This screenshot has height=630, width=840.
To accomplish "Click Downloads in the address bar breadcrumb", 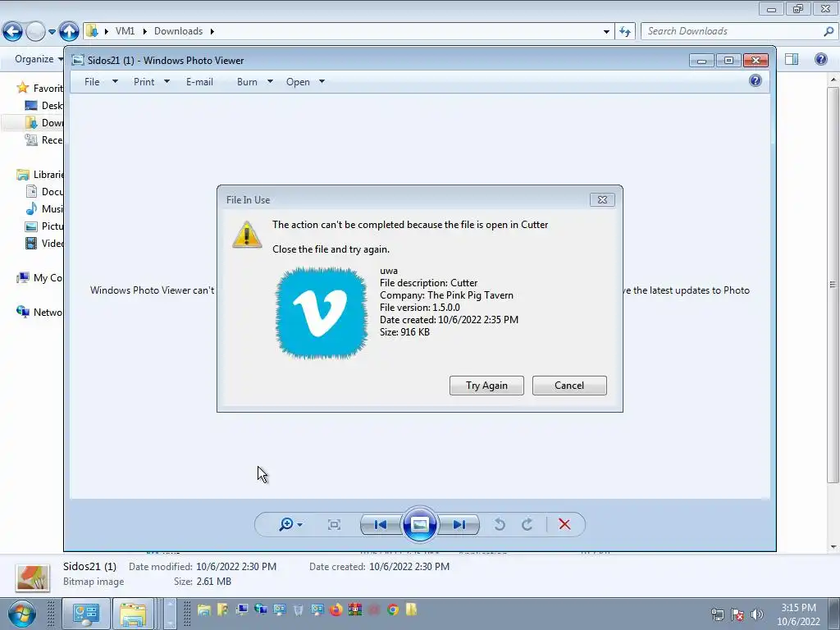I will (178, 31).
